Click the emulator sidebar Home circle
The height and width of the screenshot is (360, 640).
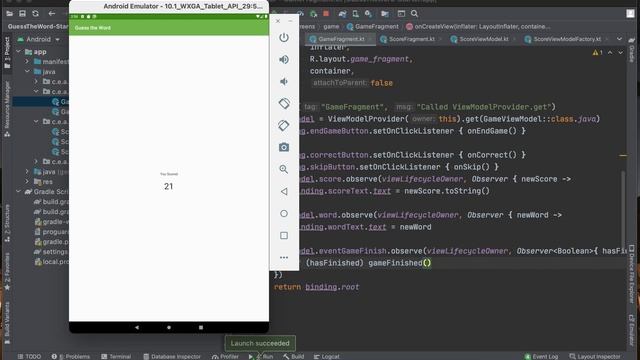click(x=284, y=213)
